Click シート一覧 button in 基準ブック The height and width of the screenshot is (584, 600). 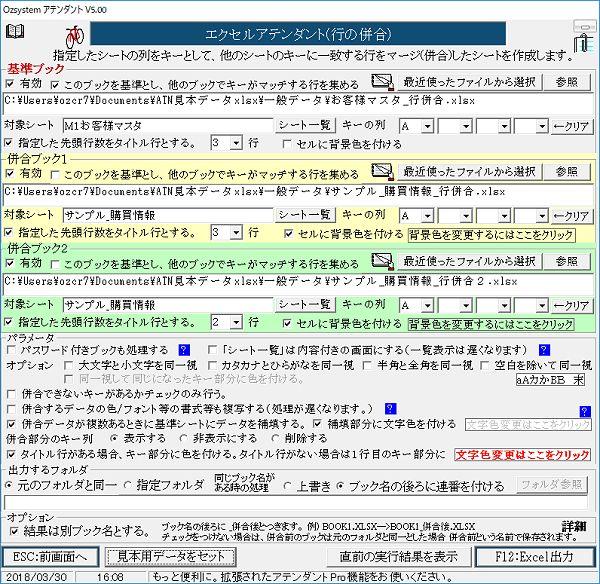[x=305, y=125]
